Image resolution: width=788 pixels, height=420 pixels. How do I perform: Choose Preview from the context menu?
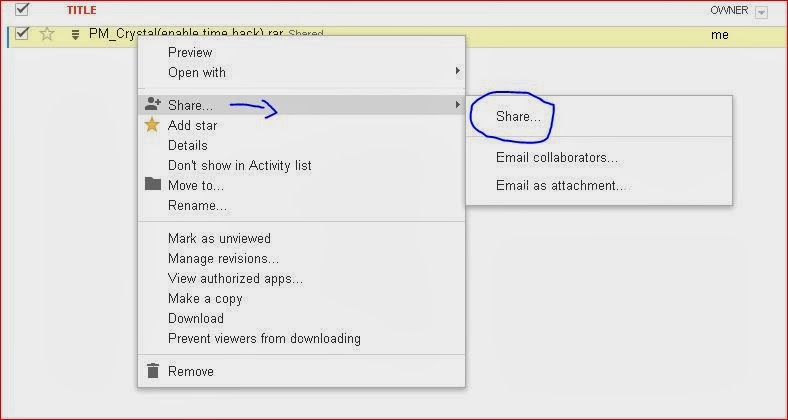[190, 52]
